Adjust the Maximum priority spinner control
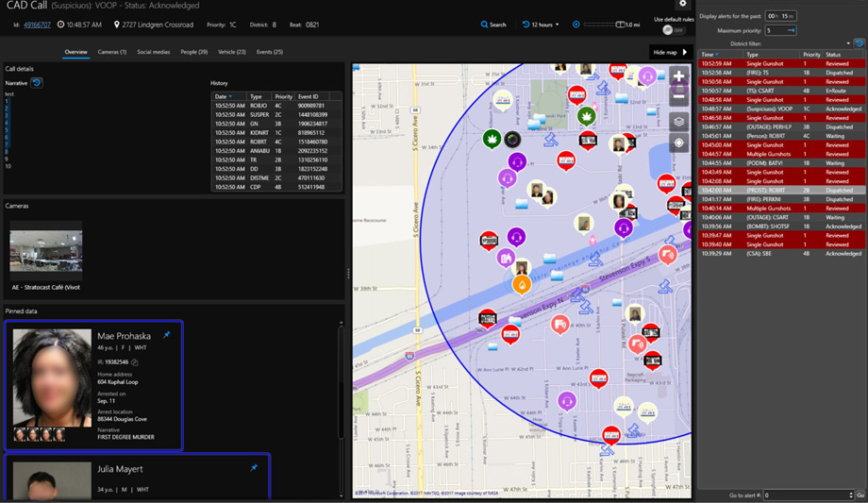Viewport: 868px width, 503px height. (x=792, y=30)
